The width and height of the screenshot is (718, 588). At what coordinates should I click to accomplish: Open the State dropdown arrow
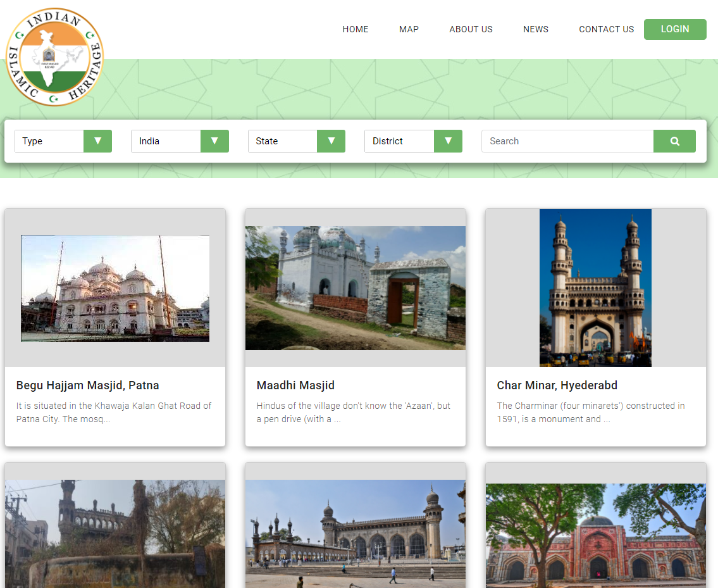click(331, 141)
